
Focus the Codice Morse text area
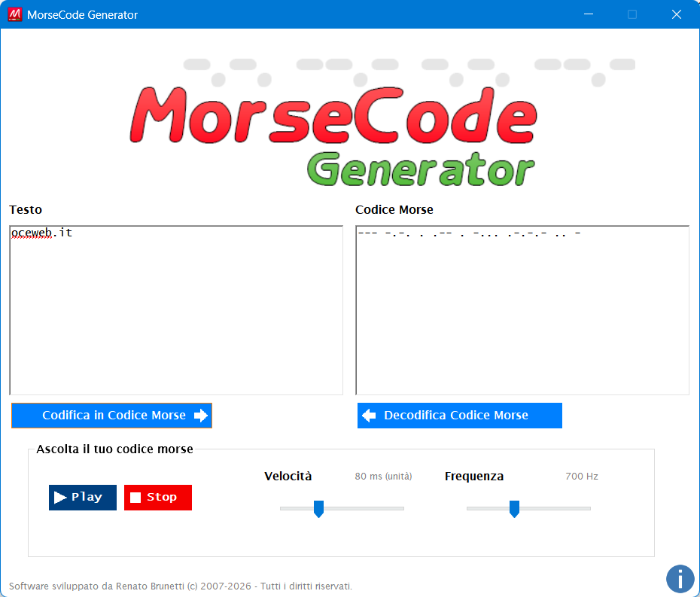[522, 316]
